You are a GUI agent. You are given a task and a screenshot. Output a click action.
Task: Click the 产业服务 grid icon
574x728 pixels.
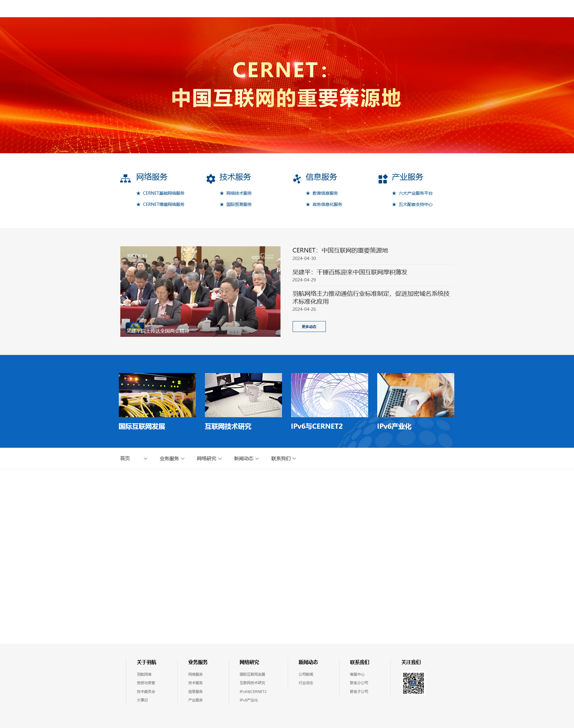pyautogui.click(x=383, y=179)
